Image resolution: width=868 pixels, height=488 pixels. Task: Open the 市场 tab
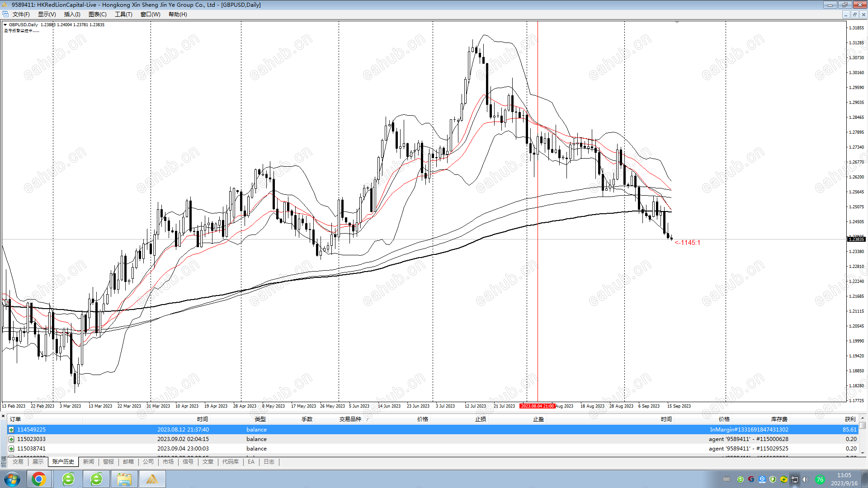tap(168, 462)
